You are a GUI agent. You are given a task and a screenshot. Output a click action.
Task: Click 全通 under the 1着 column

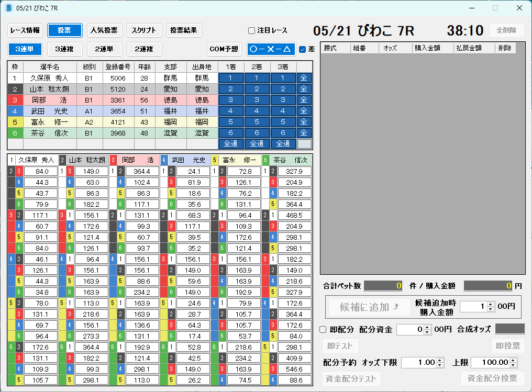click(231, 143)
